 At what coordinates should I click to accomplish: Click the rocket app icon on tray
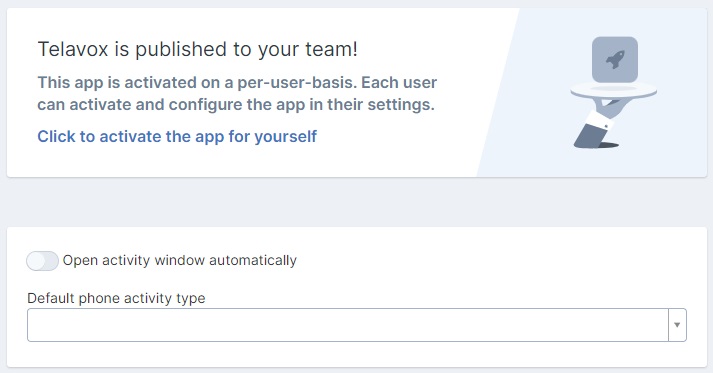(x=614, y=60)
